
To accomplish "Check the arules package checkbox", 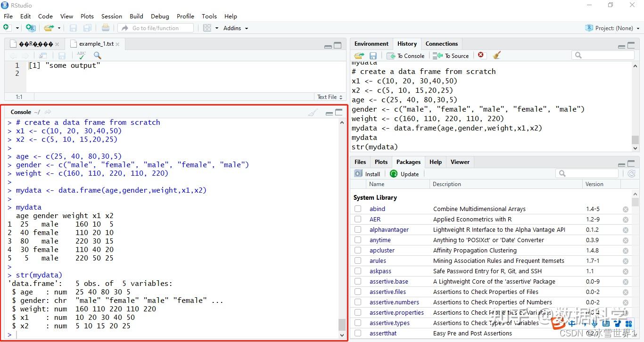I will pos(358,261).
